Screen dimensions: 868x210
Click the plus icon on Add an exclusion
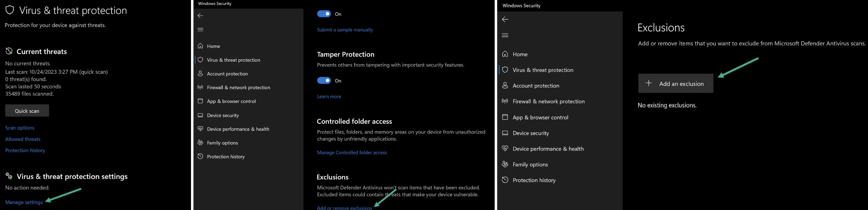(649, 83)
